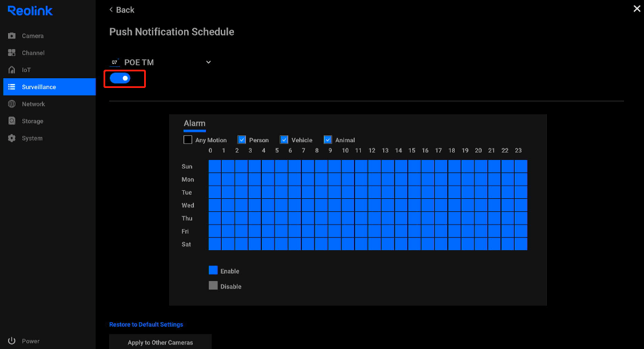Click the hour 0 column header
The width and height of the screenshot is (644, 349).
click(x=210, y=150)
